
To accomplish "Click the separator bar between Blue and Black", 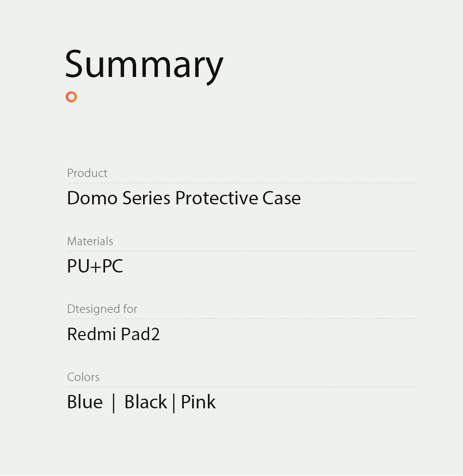I will (113, 402).
